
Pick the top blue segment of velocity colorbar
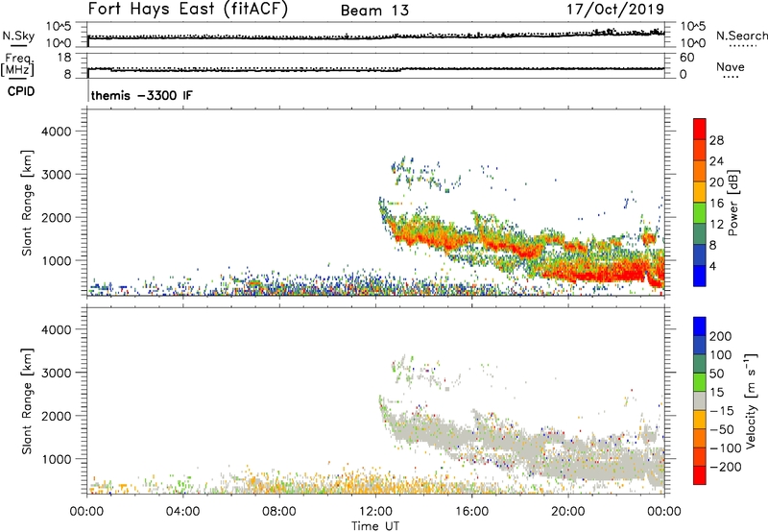tap(700, 326)
